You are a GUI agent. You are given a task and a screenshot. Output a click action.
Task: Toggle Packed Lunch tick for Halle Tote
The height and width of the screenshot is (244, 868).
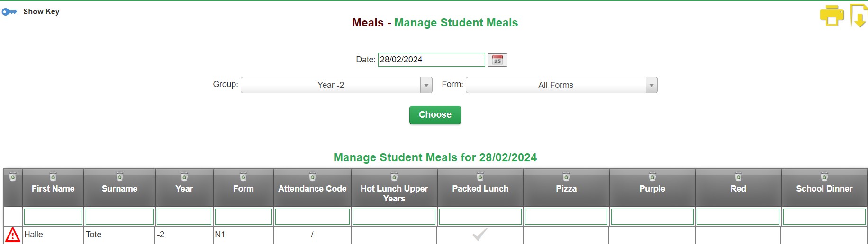[480, 235]
